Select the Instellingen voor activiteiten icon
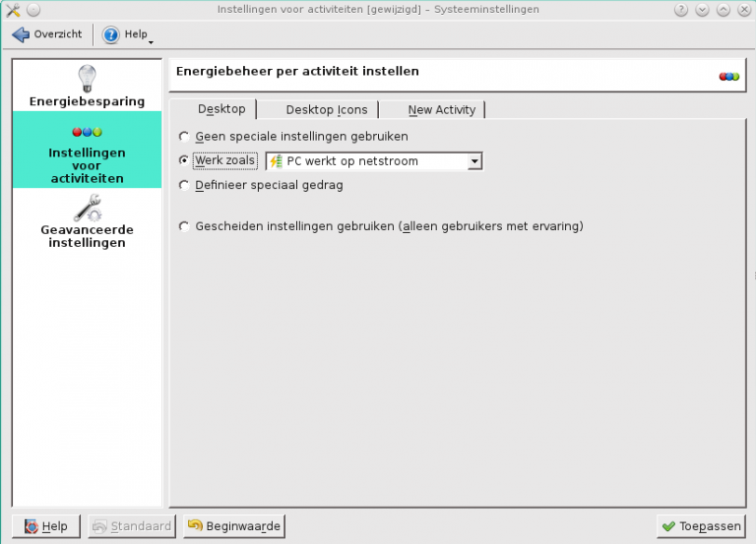 pyautogui.click(x=87, y=132)
